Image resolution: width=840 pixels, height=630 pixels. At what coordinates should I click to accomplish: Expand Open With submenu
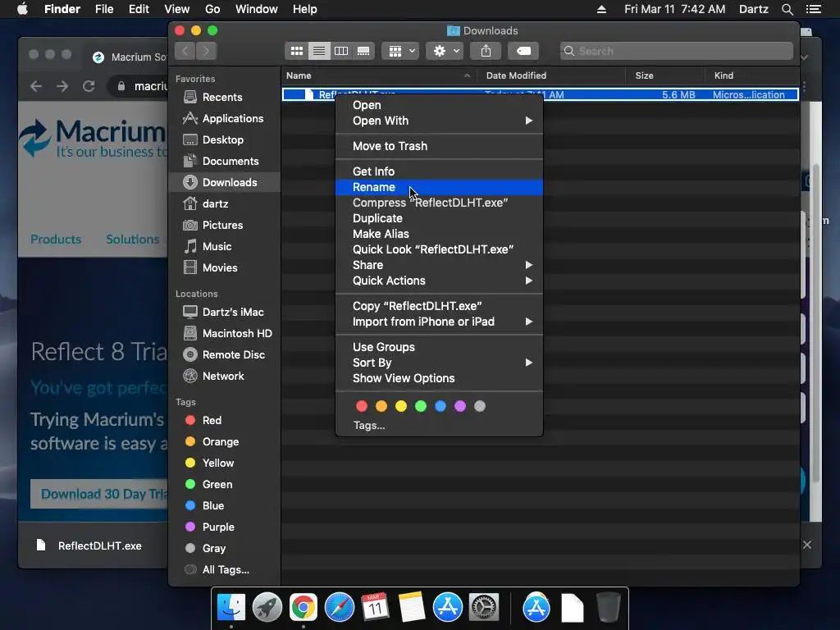coord(439,121)
